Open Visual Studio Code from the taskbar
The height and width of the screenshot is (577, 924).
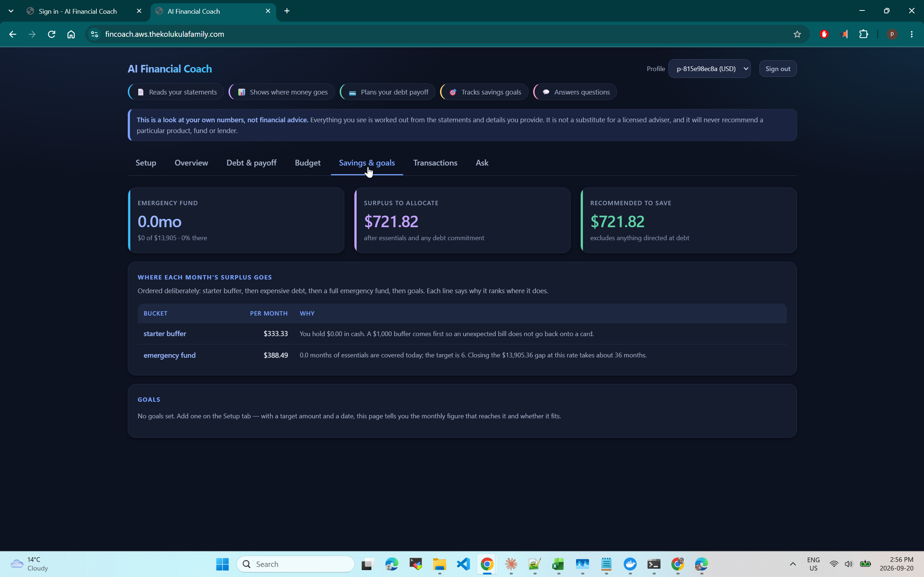pyautogui.click(x=463, y=564)
